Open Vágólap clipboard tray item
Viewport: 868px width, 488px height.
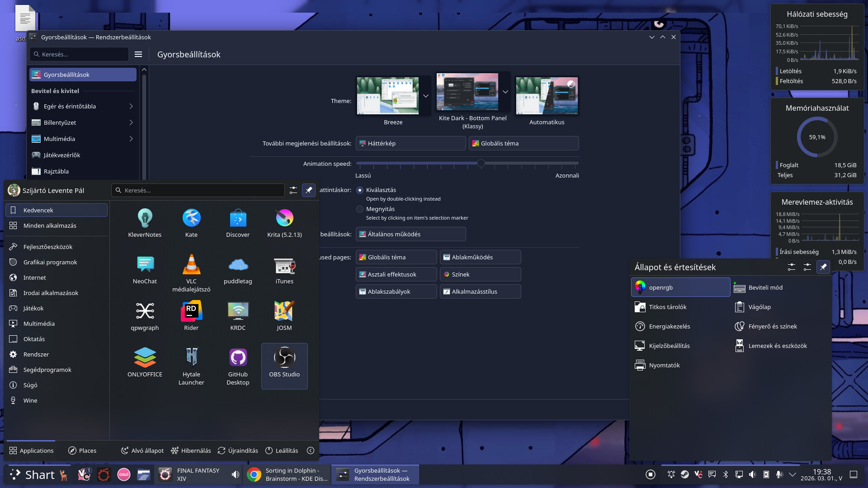(x=759, y=307)
